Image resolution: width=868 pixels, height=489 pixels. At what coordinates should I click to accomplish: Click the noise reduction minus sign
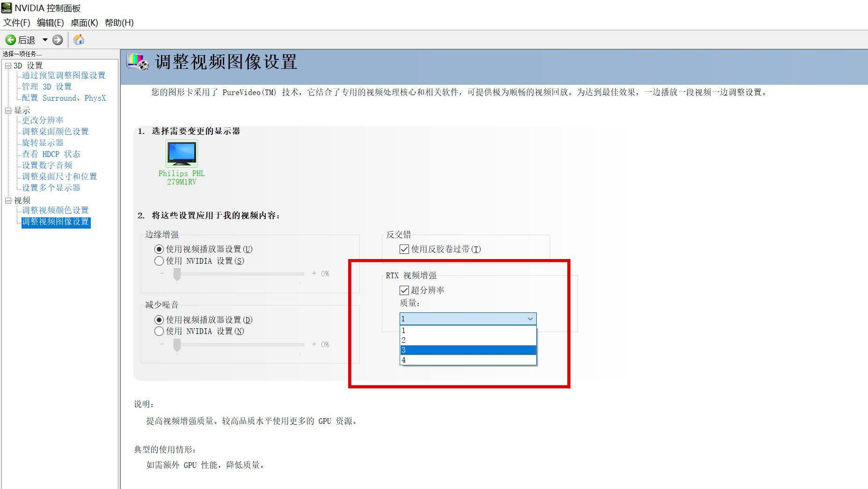coord(162,344)
